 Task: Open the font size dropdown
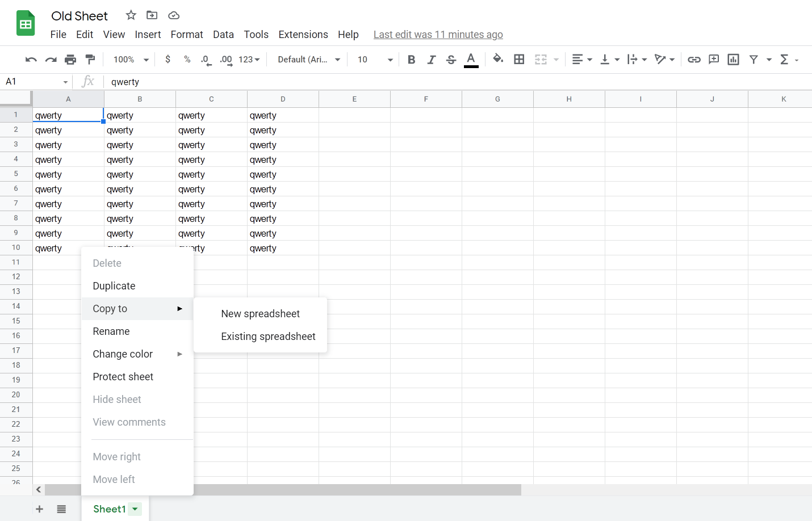[375, 60]
